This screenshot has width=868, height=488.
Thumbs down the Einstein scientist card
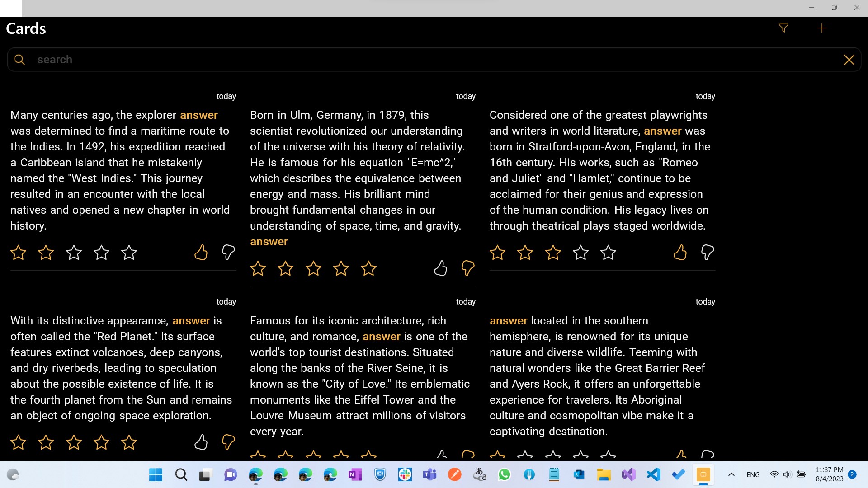[468, 268]
